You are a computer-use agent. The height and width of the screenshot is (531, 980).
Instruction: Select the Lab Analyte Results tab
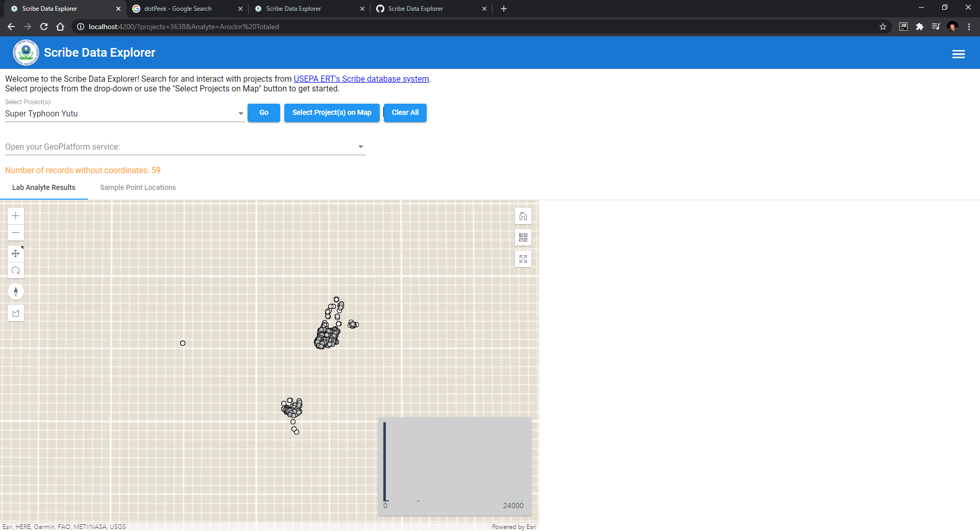coord(43,187)
